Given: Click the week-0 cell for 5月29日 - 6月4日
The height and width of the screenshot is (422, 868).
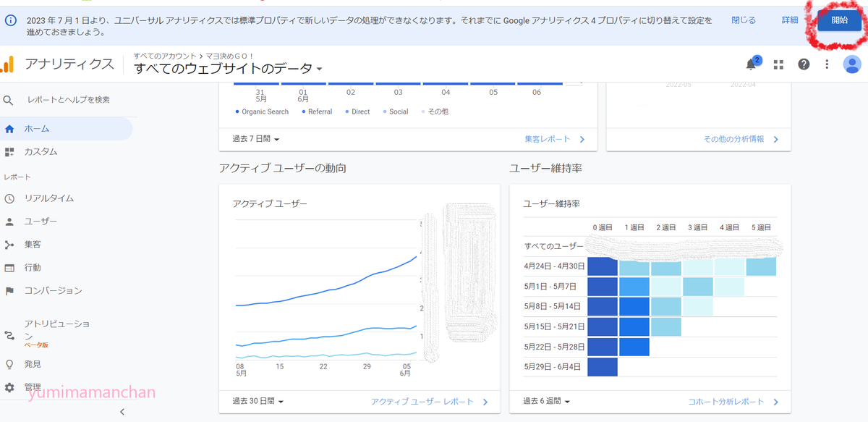Looking at the screenshot, I should point(603,367).
